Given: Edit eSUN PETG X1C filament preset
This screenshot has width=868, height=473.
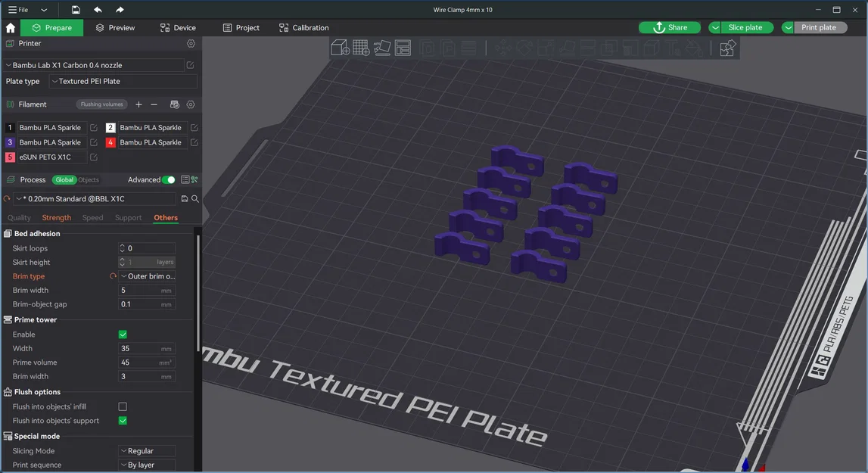Looking at the screenshot, I should (x=94, y=157).
